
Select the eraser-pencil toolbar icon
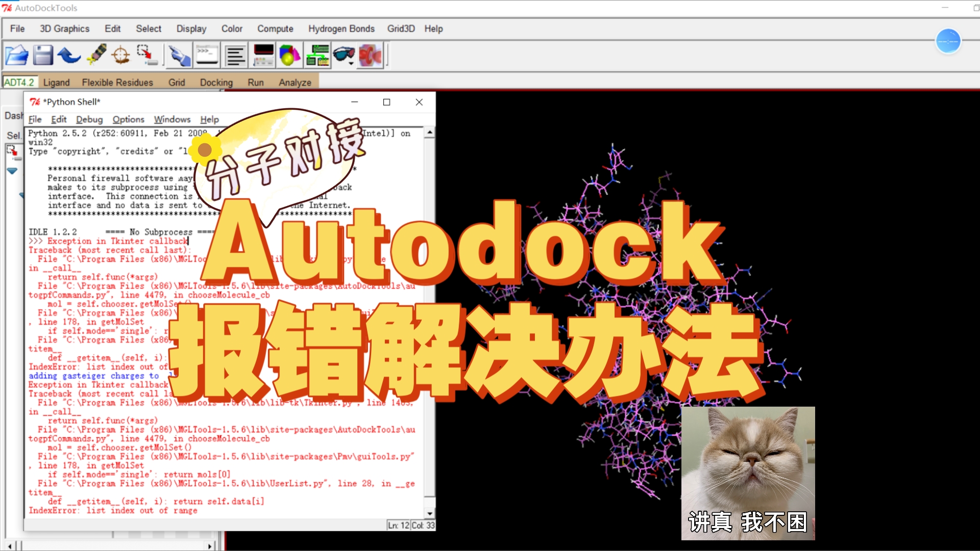pos(96,55)
